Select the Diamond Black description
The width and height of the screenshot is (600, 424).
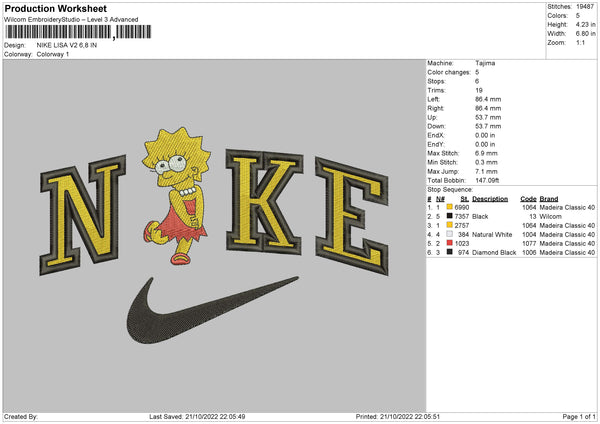(494, 253)
